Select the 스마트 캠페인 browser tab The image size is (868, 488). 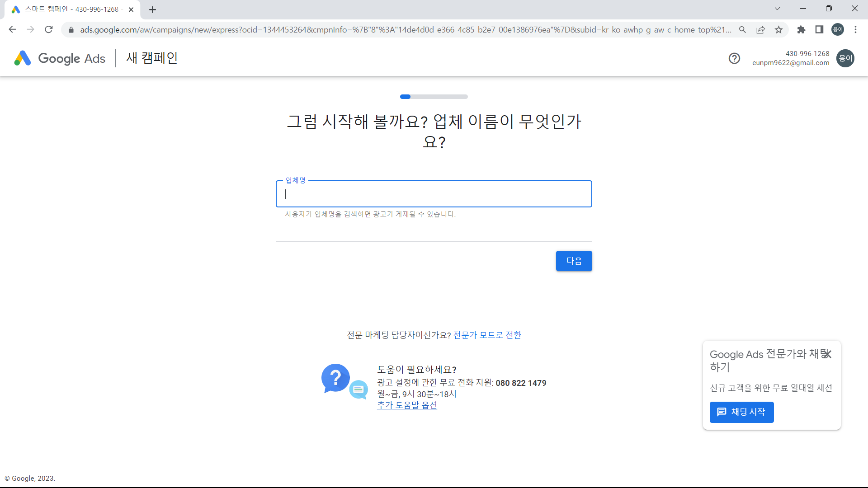click(x=68, y=9)
